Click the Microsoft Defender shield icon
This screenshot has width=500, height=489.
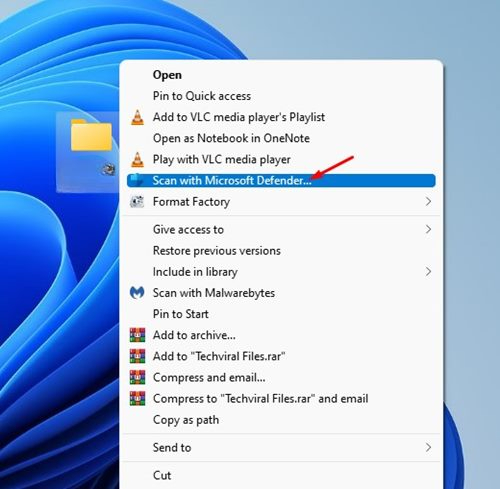tap(137, 180)
